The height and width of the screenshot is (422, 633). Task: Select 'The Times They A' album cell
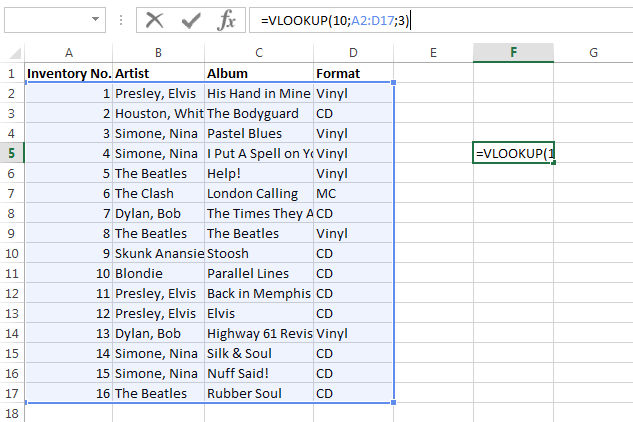pos(259,214)
